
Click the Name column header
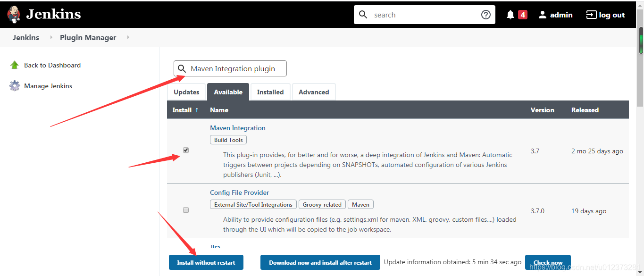click(219, 110)
